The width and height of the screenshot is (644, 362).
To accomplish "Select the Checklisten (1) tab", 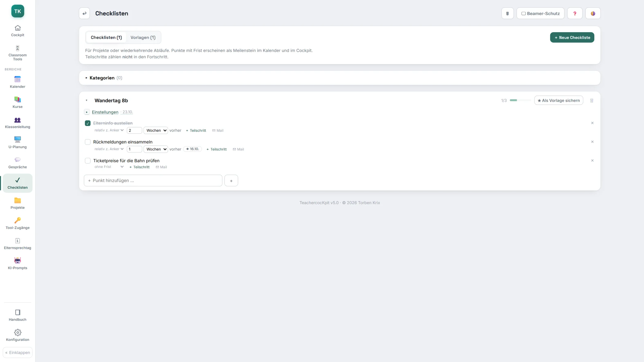I will (106, 37).
